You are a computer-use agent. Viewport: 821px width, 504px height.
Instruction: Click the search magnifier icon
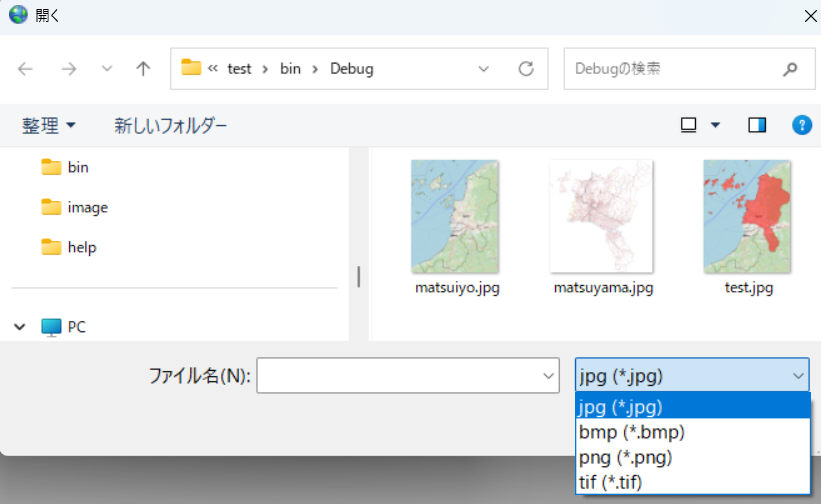pyautogui.click(x=790, y=69)
